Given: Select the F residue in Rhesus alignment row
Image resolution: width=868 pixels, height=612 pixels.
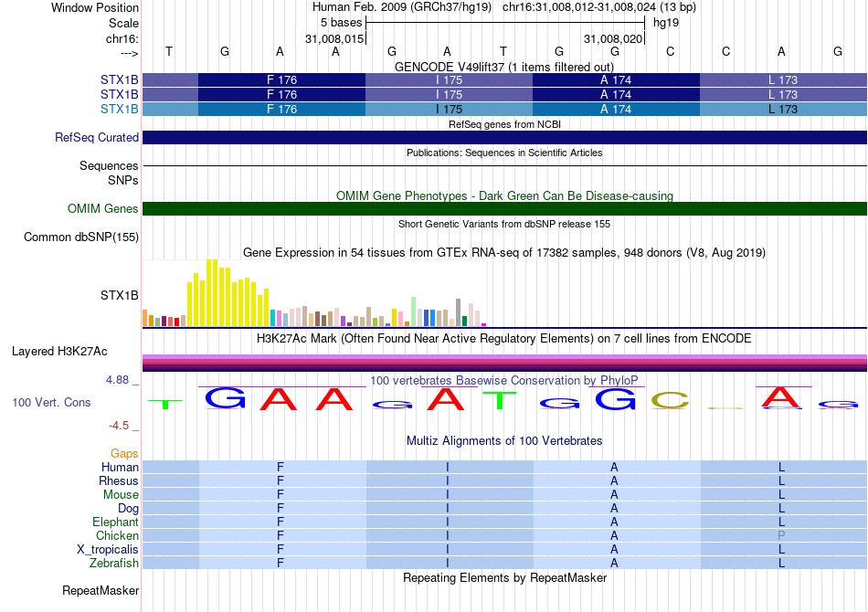Looking at the screenshot, I should click(281, 480).
